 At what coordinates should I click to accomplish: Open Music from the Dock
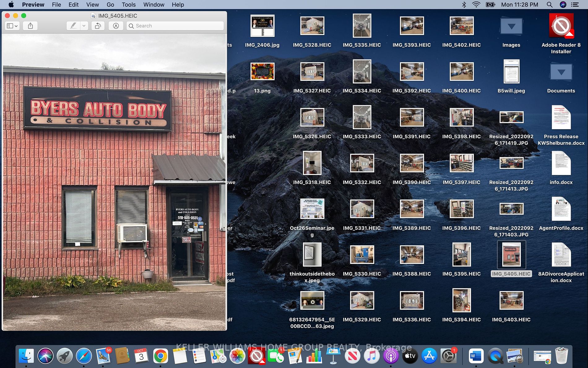[371, 356]
